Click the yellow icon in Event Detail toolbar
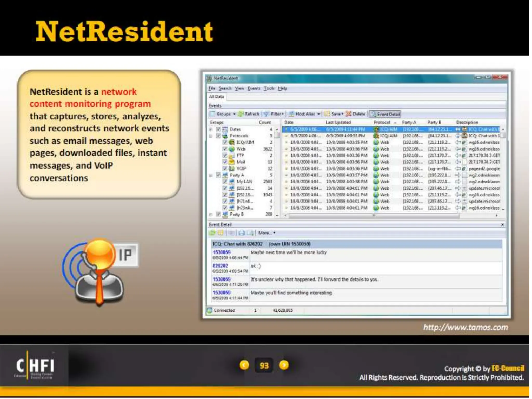Screen dimensions: 532x399 click(221, 233)
